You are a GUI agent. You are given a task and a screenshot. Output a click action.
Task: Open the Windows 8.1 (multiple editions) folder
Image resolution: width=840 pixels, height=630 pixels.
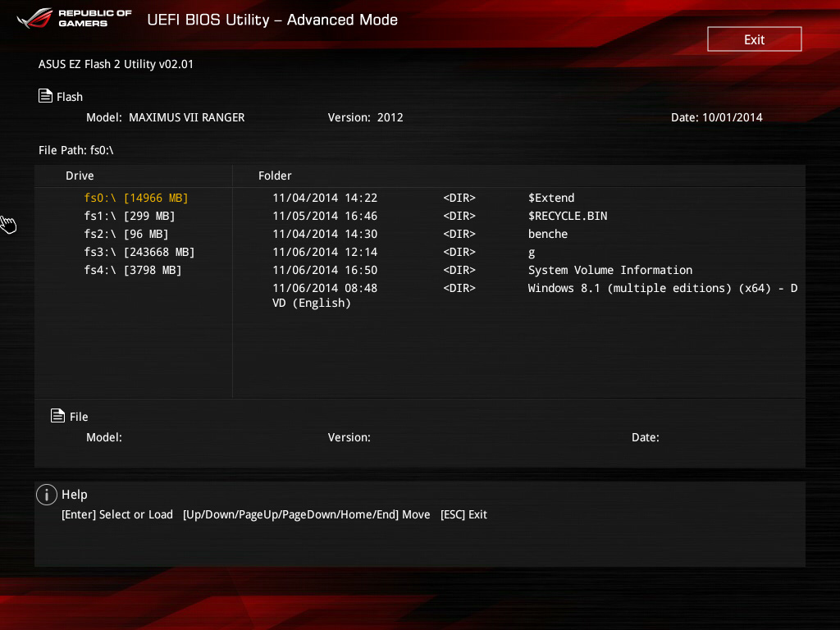535,295
